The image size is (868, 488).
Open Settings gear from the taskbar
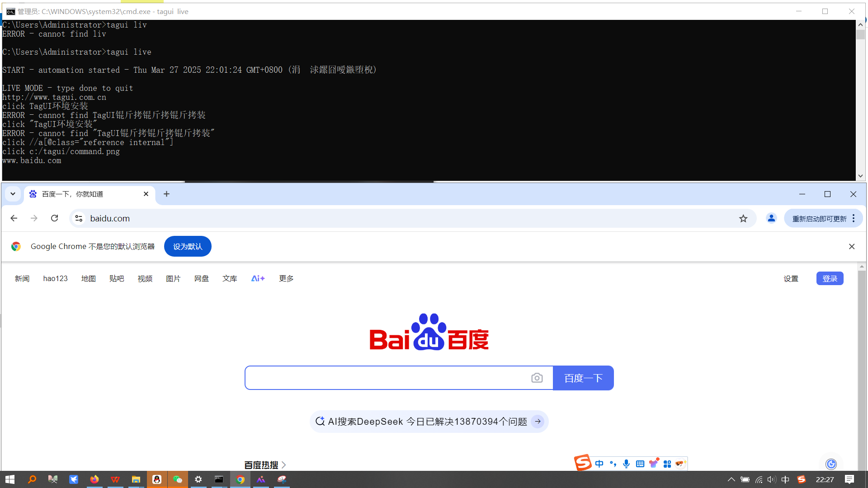[x=198, y=479]
